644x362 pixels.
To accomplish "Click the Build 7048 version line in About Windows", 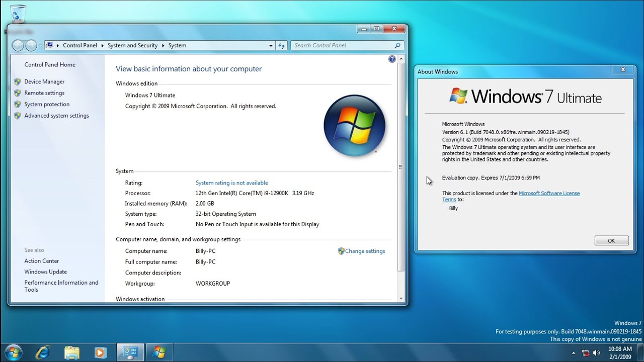I will (506, 132).
